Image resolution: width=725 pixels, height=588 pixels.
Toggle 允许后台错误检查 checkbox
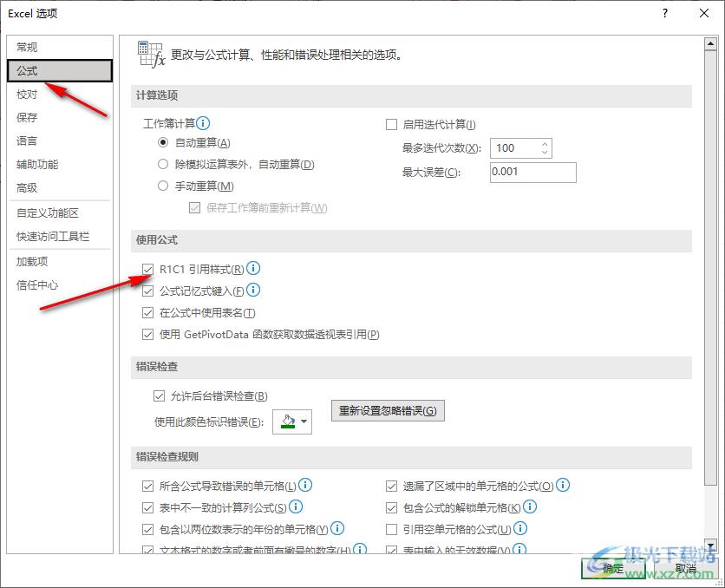[159, 395]
